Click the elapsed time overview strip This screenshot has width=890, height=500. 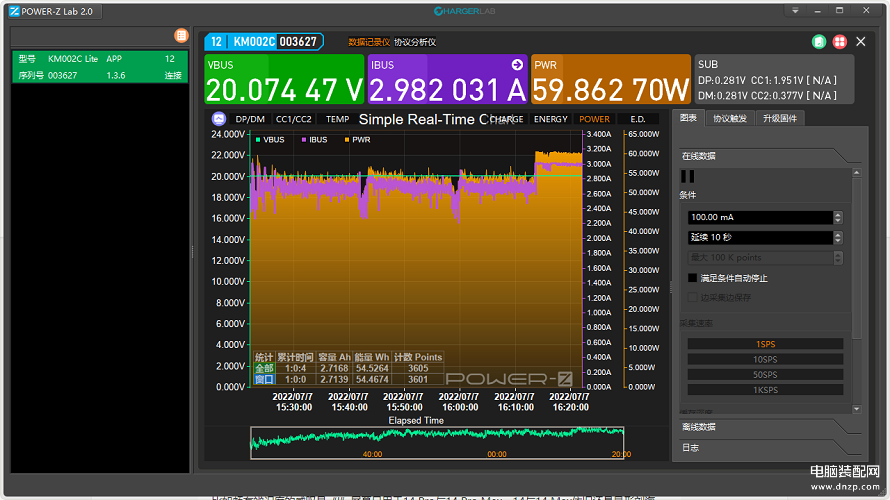click(x=436, y=439)
